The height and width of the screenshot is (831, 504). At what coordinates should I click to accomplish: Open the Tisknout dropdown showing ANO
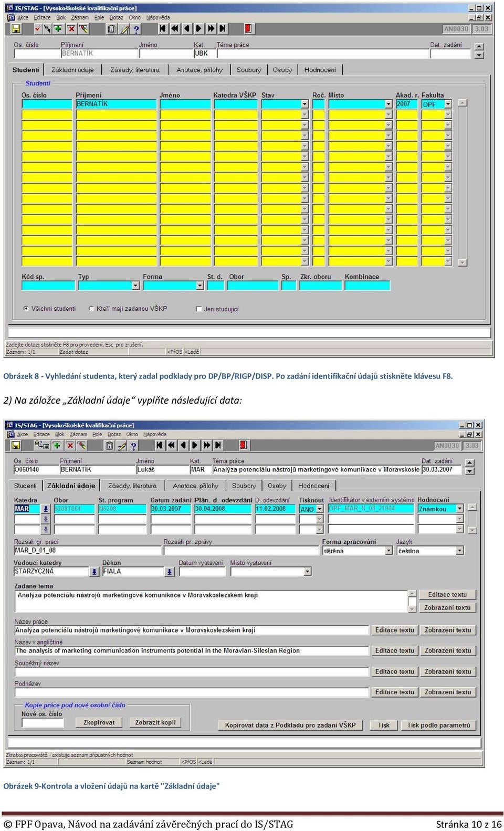(319, 509)
